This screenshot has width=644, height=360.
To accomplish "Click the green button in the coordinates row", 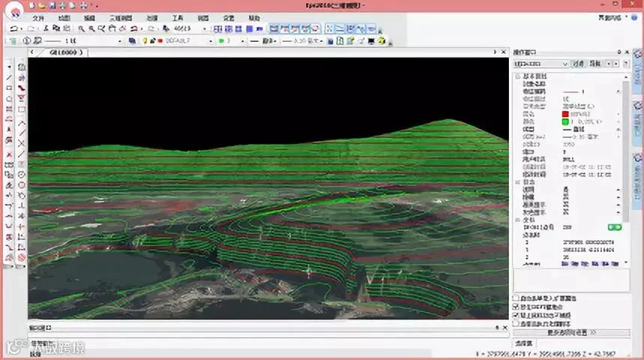I will tap(615, 226).
